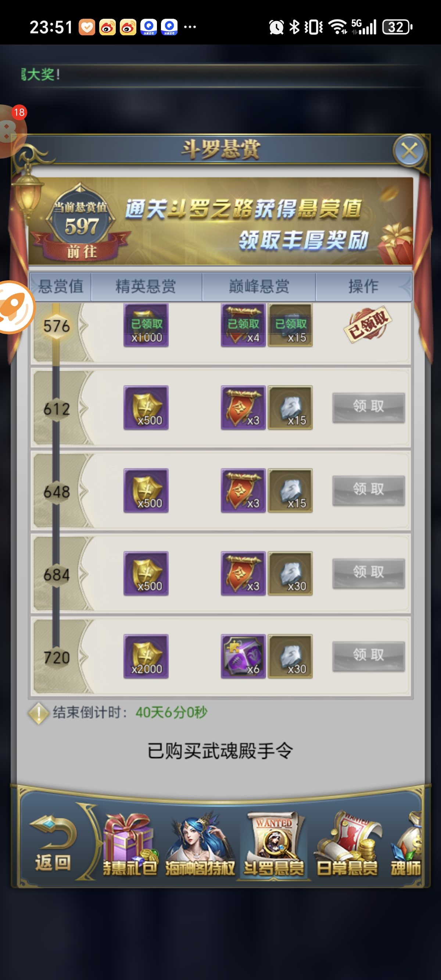The width and height of the screenshot is (441, 980).
Task: Tap the x15 silver stone reward in row 612
Action: [x=290, y=408]
